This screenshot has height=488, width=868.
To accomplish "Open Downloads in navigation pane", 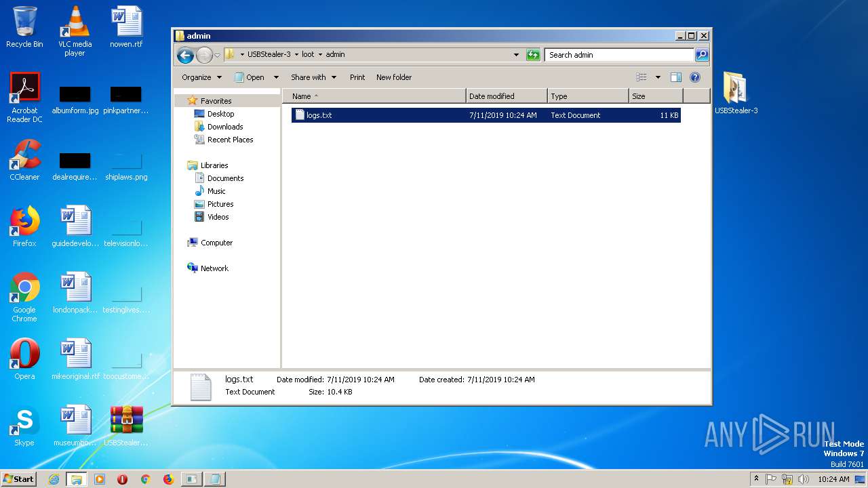I will [225, 127].
